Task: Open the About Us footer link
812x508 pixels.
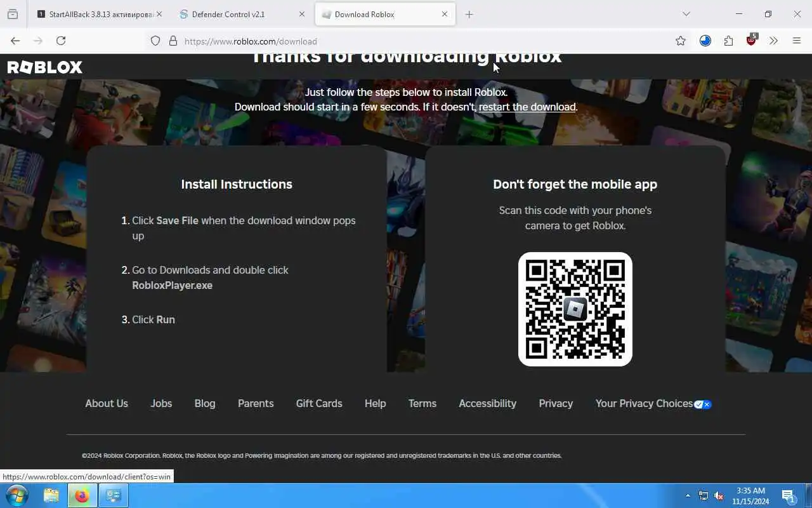Action: click(x=107, y=403)
